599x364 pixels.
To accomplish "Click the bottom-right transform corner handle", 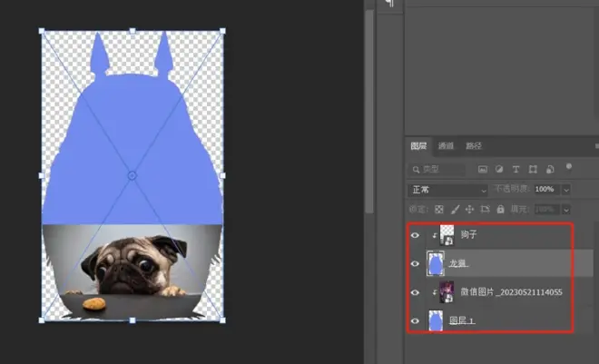I will [222, 320].
